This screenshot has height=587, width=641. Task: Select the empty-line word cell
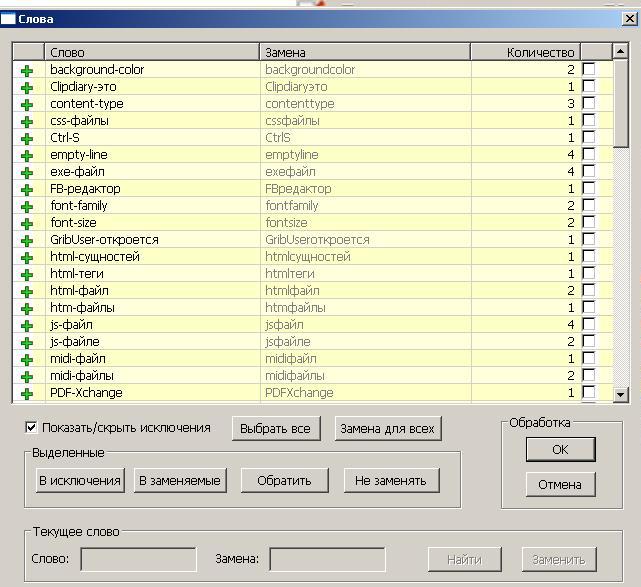(x=152, y=155)
